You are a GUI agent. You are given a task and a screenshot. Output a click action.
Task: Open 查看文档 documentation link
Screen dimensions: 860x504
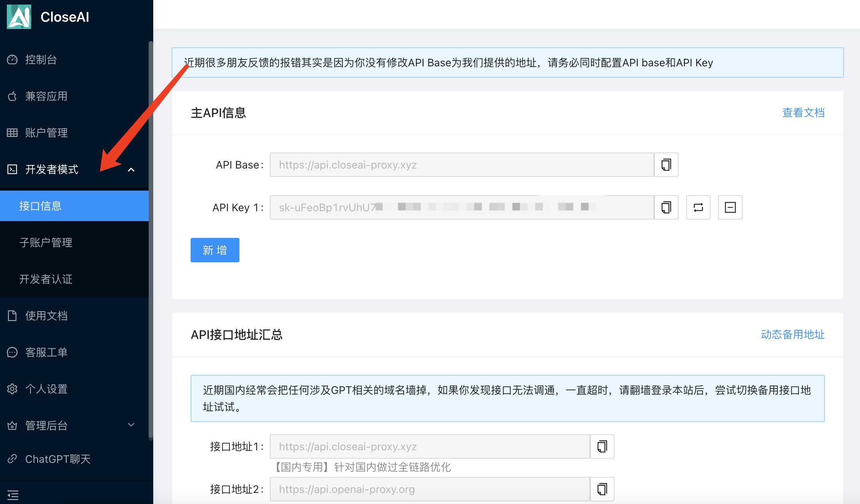803,112
